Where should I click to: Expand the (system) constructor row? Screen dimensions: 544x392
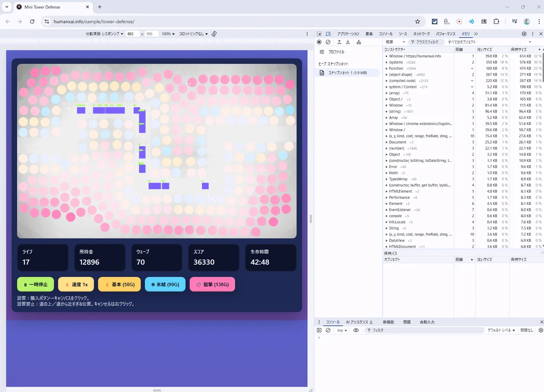click(x=387, y=62)
